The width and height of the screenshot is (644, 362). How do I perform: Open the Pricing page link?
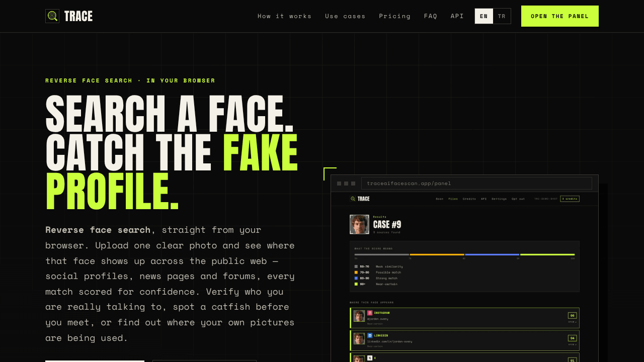coord(394,16)
